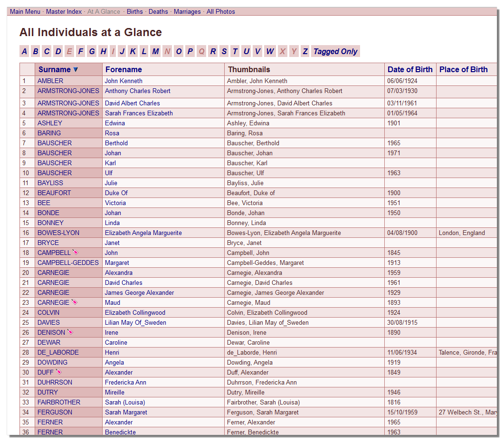
Task: Jump to surnames starting with C
Action: [47, 51]
